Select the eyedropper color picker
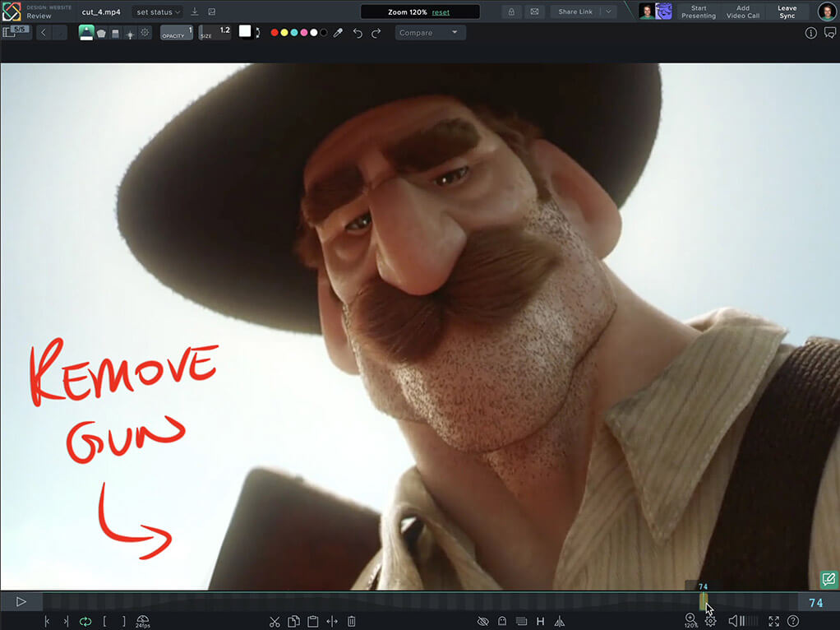 (x=338, y=33)
